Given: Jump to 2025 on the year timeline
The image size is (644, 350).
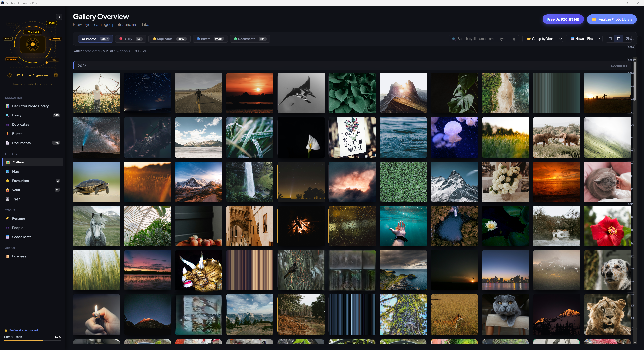Looking at the screenshot, I should point(631,60).
